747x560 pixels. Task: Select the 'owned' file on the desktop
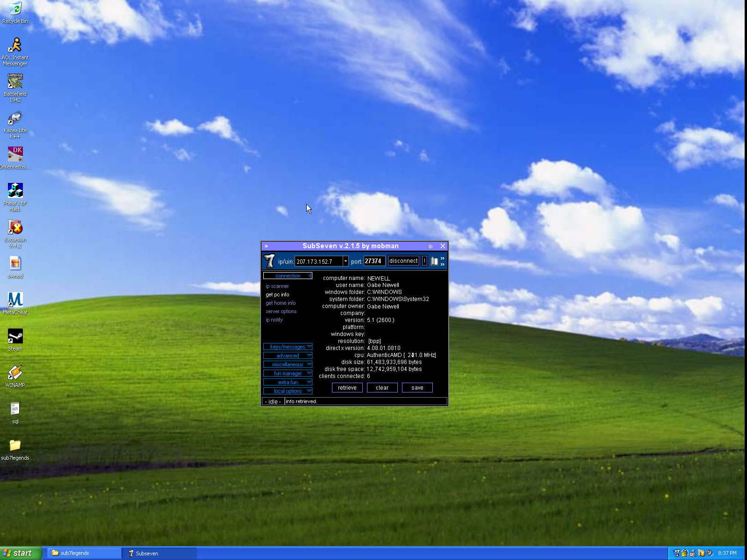(x=15, y=267)
